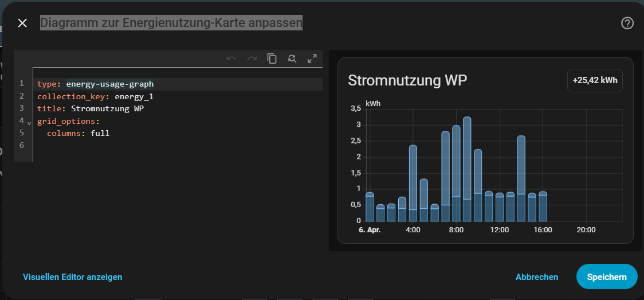This screenshot has width=644, height=300.
Task: Expand the code editor to fullscreen
Action: tap(312, 59)
